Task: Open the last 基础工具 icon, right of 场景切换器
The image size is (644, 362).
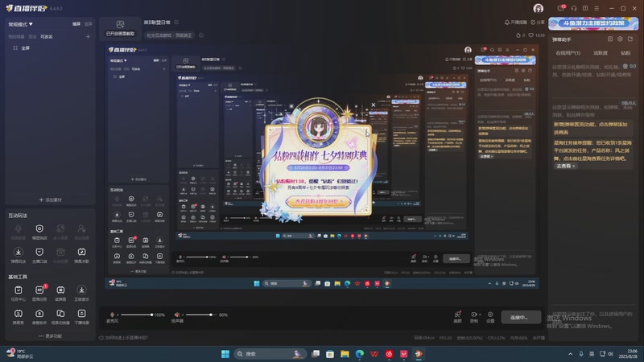Action: [x=82, y=317]
